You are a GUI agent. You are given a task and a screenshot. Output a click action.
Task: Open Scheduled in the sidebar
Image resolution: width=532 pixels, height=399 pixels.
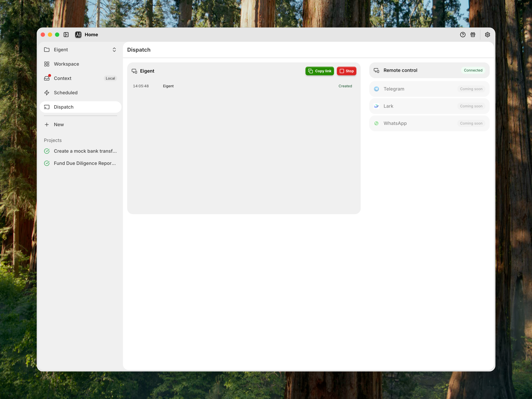[81, 93]
